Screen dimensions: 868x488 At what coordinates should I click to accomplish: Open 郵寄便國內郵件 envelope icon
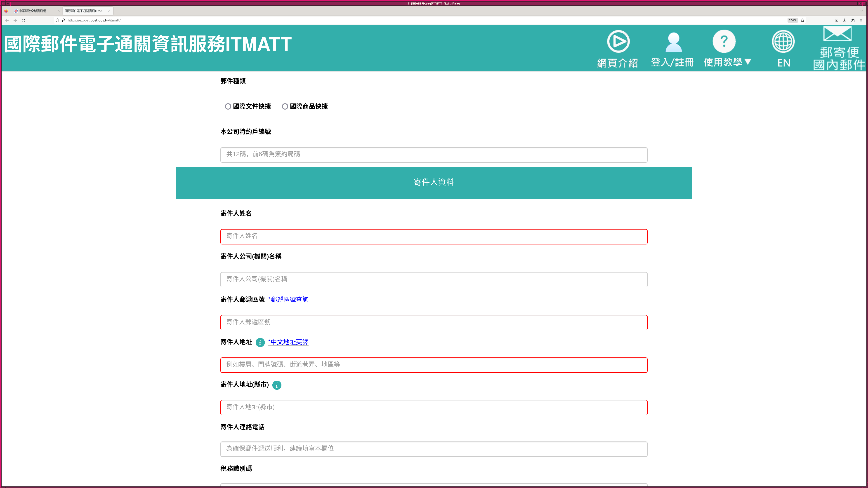(837, 34)
